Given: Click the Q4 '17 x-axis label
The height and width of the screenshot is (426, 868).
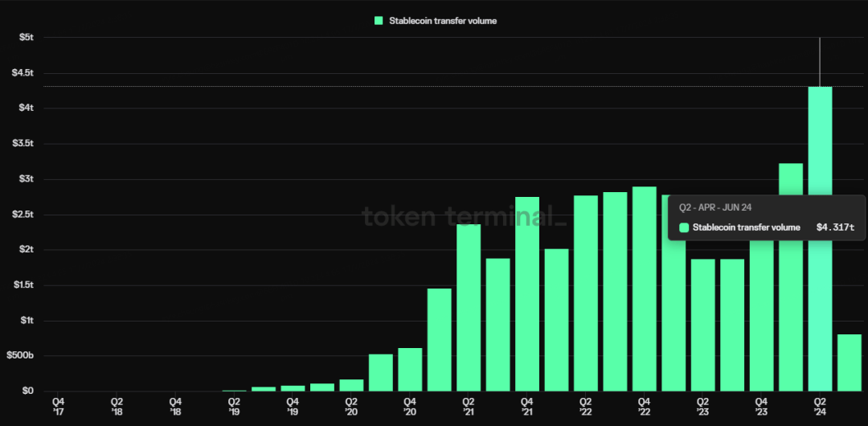Looking at the screenshot, I should coord(58,406).
